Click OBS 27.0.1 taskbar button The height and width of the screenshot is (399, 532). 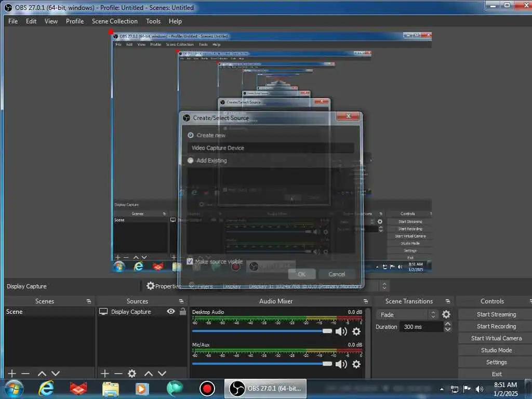265,389
